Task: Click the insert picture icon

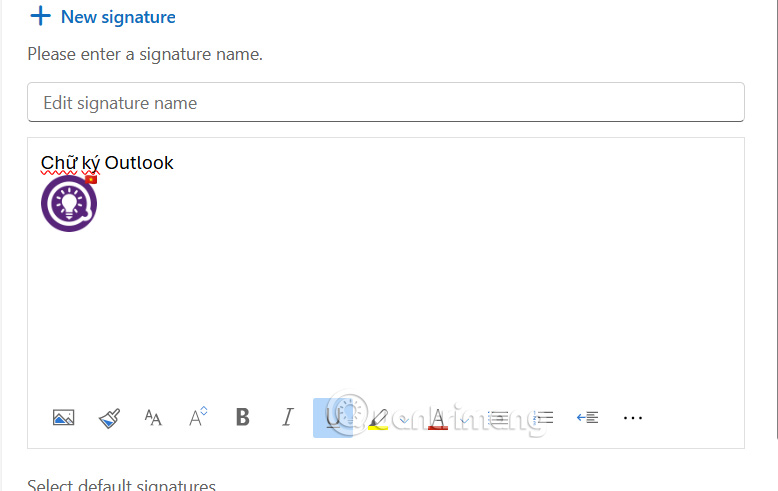Action: pos(64,418)
